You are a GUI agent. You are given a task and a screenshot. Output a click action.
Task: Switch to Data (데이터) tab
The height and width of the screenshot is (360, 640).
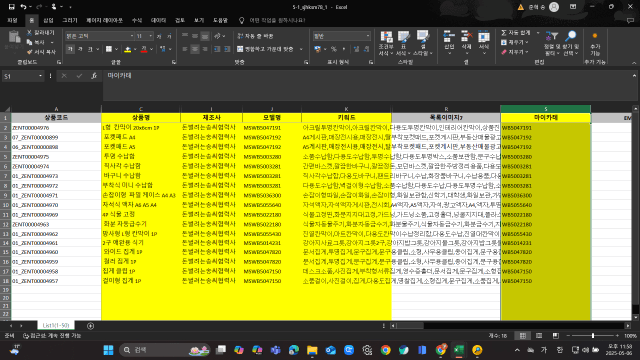(x=158, y=20)
